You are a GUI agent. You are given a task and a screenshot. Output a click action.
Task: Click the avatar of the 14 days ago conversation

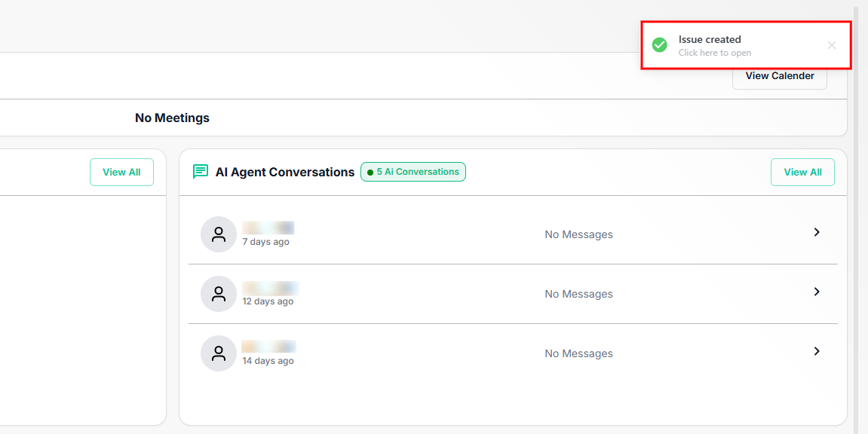point(219,353)
